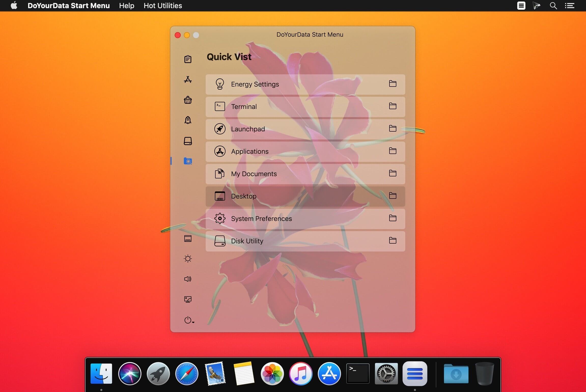Click the screen display sidebar icon
The height and width of the screenshot is (392, 586).
point(188,299)
